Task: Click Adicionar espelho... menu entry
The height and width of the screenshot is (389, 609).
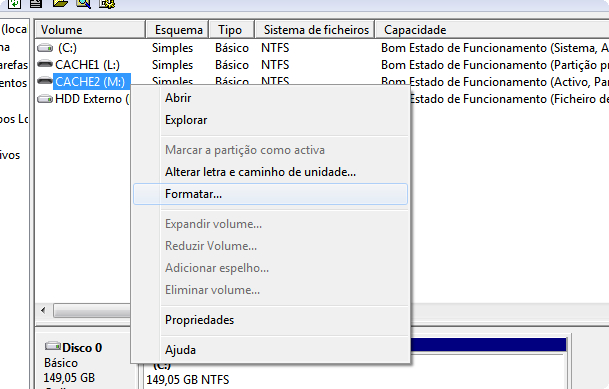Action: (x=270, y=268)
